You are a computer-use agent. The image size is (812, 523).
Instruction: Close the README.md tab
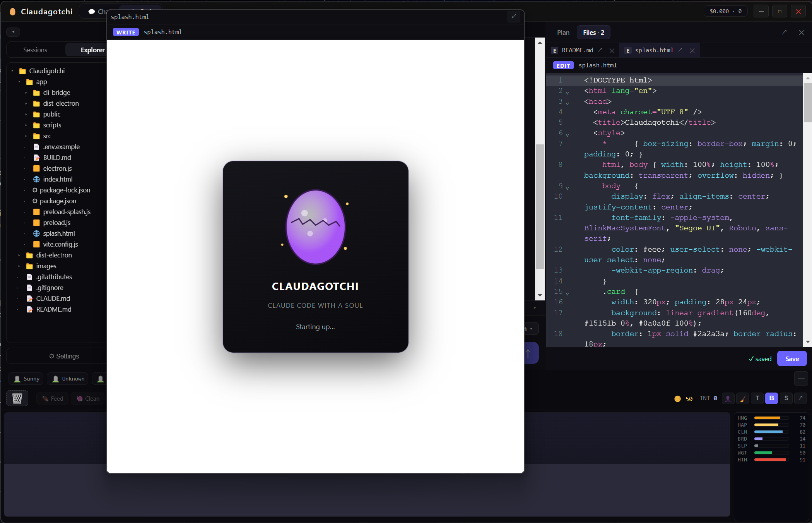pyautogui.click(x=612, y=51)
